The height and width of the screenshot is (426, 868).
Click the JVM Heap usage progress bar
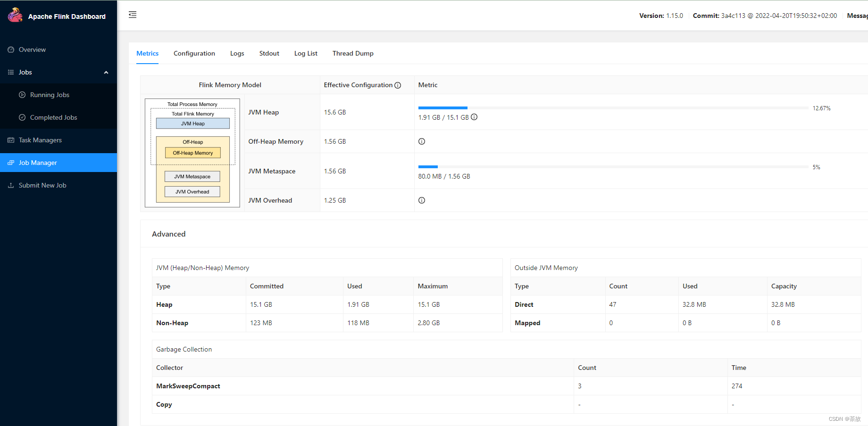613,108
